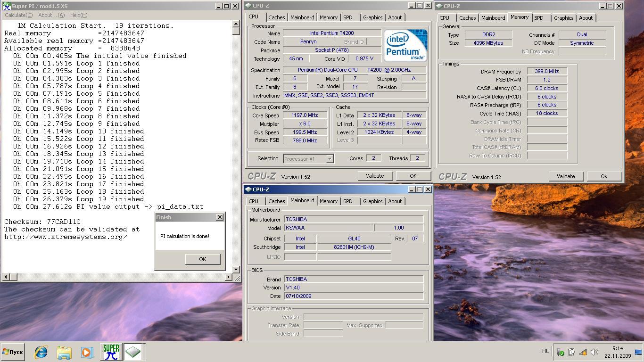
Task: Click the DRAM Frequency value 399.0 MHz
Action: click(547, 72)
